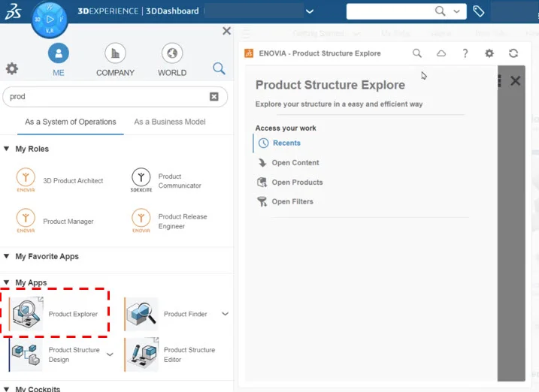
Task: Open the tag icon in top bar
Action: [478, 11]
